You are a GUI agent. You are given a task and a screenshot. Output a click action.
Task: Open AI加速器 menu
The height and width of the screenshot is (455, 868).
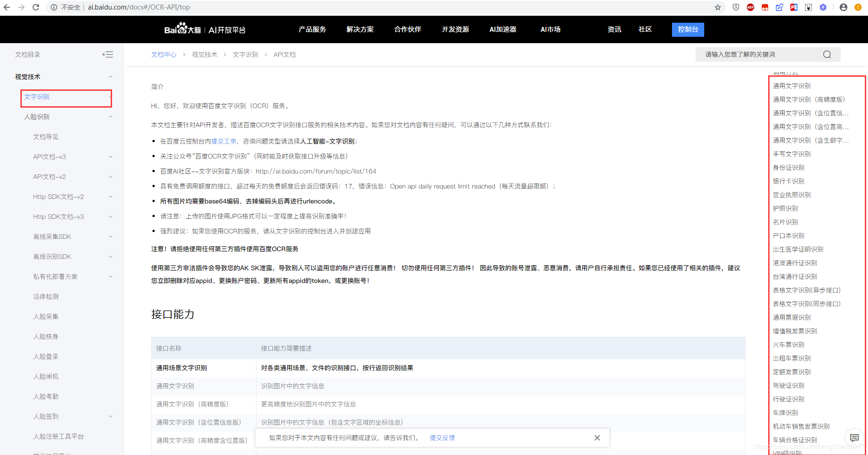503,29
